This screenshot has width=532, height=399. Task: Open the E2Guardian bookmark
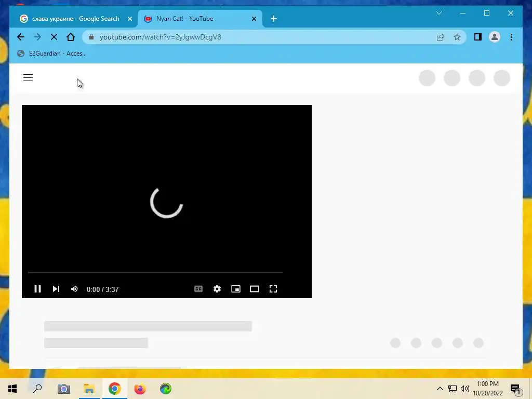[52, 54]
